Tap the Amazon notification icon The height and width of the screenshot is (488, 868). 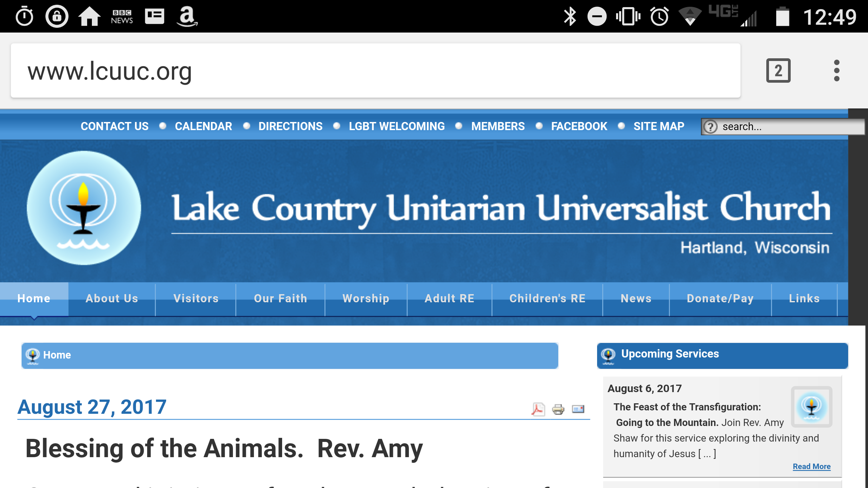tap(187, 17)
